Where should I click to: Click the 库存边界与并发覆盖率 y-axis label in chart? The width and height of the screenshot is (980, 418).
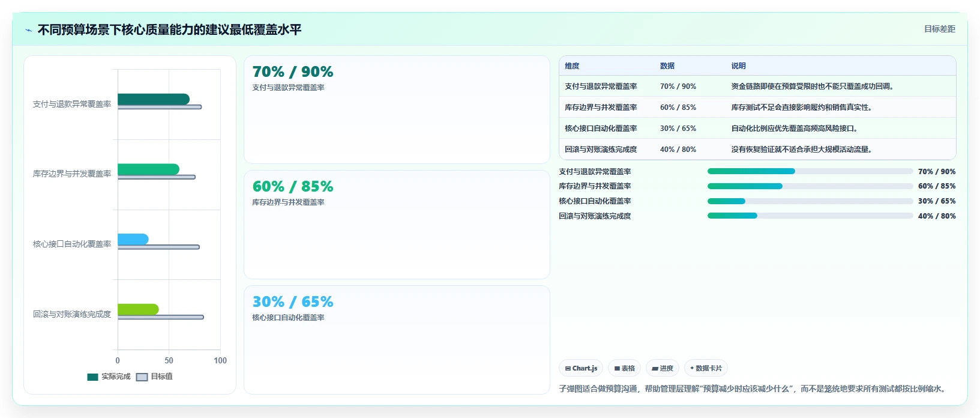(72, 174)
